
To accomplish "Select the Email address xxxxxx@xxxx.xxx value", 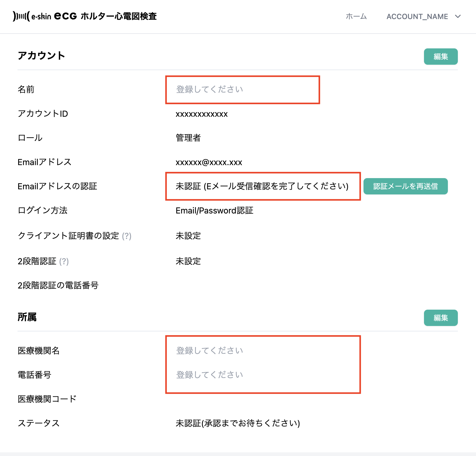I will point(209,162).
